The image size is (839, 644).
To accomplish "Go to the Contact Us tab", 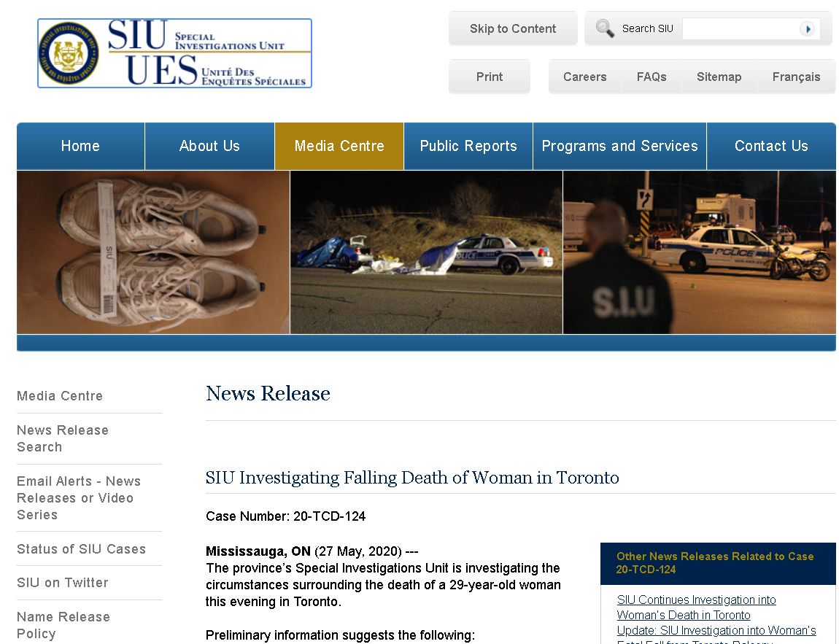I will 771,146.
